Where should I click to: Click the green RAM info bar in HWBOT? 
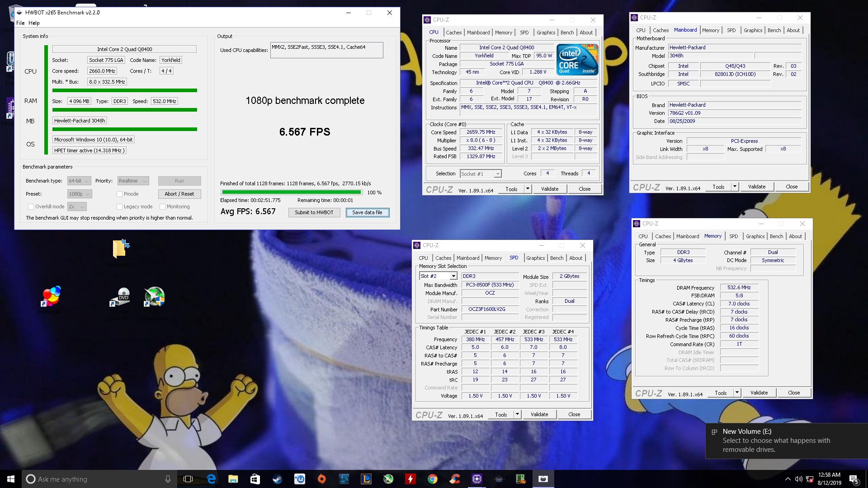[125, 110]
